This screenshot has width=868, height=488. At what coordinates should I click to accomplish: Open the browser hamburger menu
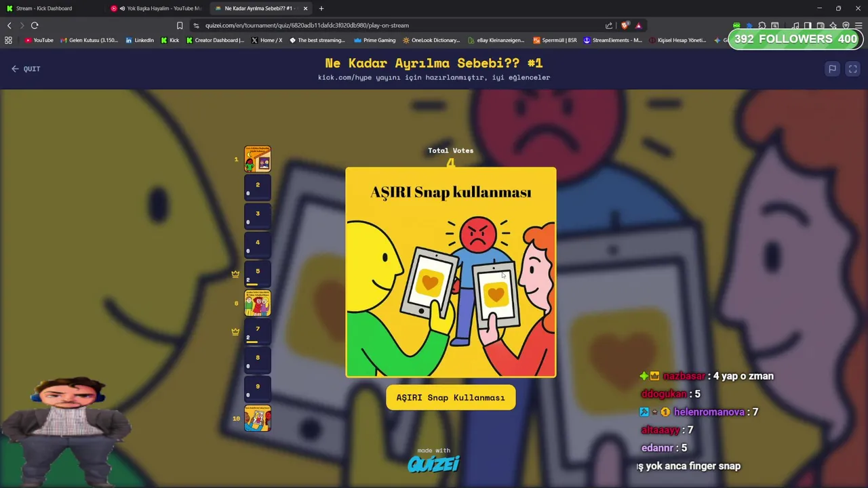point(859,25)
